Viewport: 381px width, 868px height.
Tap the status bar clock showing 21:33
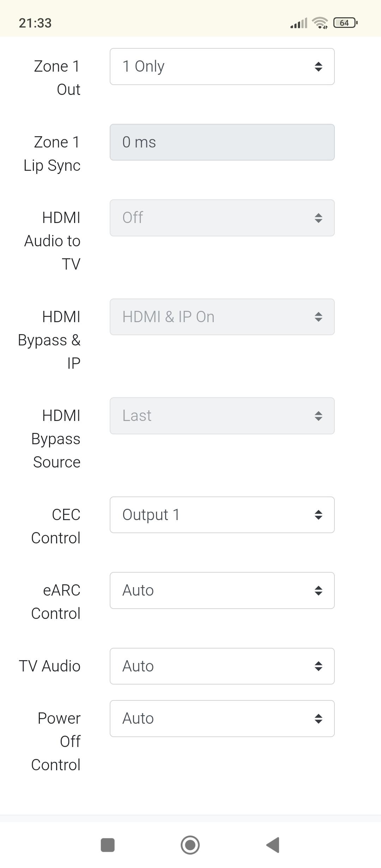point(35,23)
